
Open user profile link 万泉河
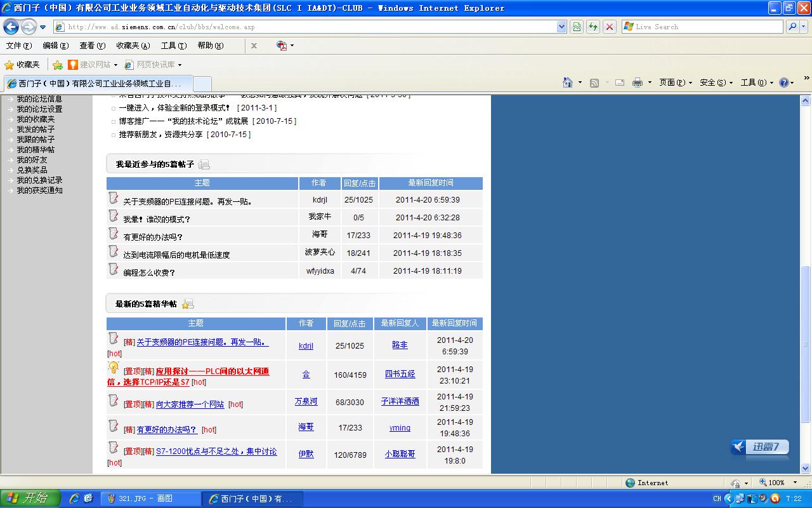[306, 402]
